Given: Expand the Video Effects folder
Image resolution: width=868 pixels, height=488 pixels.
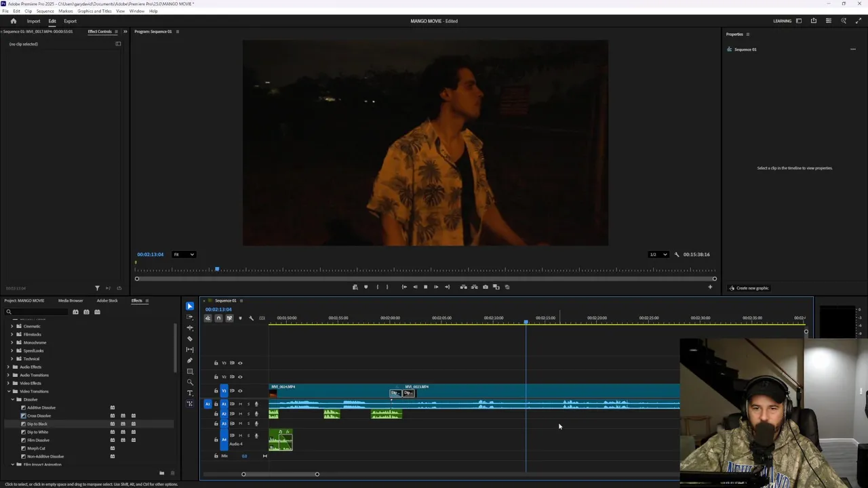Looking at the screenshot, I should point(8,383).
